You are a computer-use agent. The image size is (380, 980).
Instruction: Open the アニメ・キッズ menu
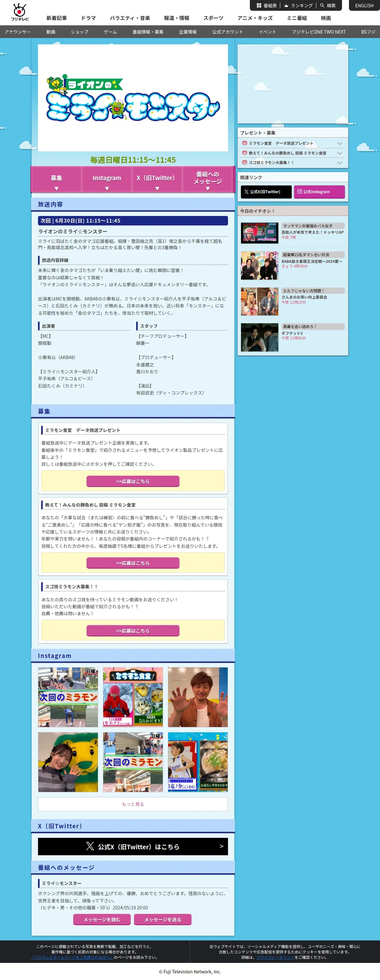coord(255,18)
